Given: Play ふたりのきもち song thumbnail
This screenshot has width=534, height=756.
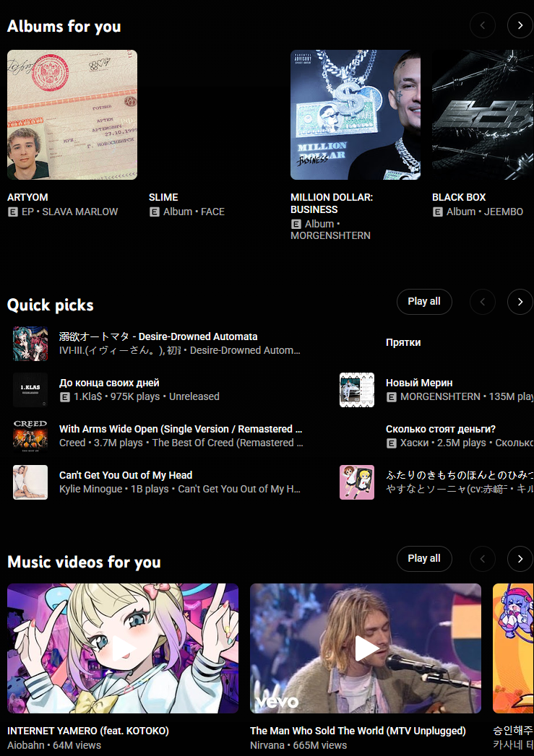Looking at the screenshot, I should click(x=357, y=482).
